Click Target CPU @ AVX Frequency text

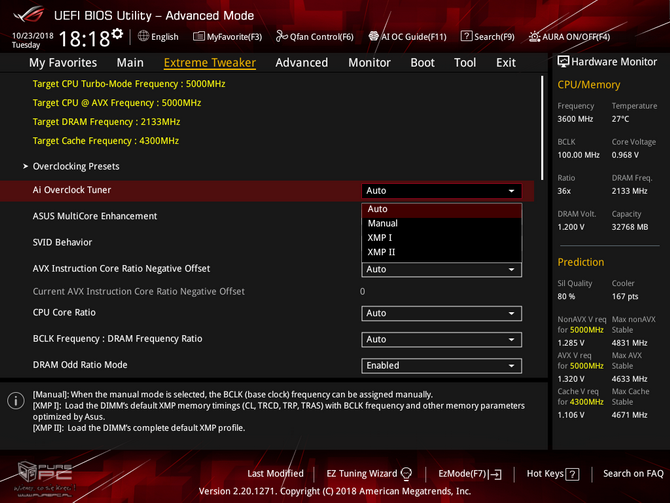[117, 103]
